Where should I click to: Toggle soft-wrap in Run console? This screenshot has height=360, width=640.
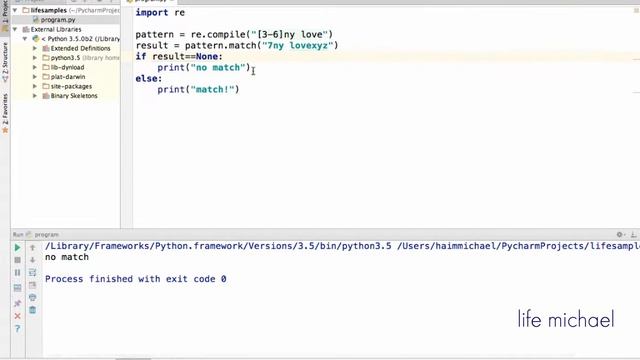(33, 272)
